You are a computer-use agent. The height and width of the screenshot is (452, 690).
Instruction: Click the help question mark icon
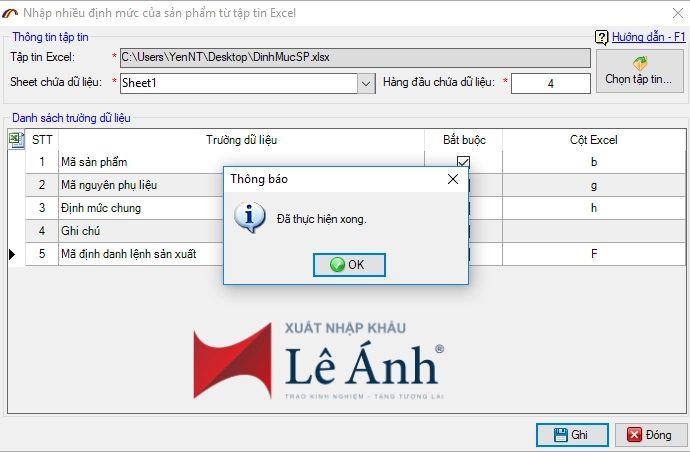point(601,37)
